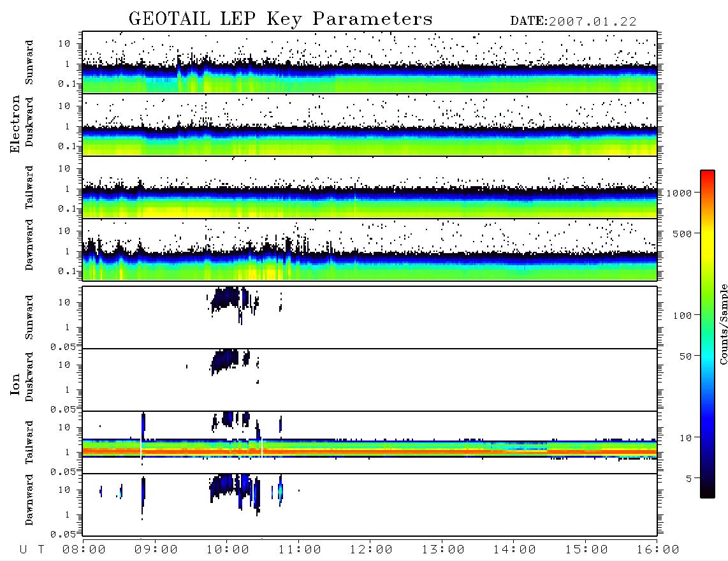This screenshot has width=728, height=561.
Task: Click the Ion "Tailward" panel label
Action: [29, 442]
